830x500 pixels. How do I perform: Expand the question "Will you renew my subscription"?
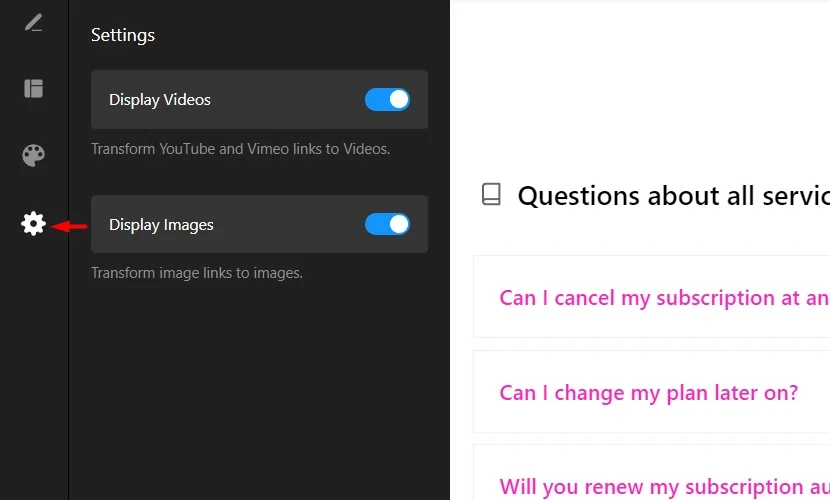click(652, 473)
